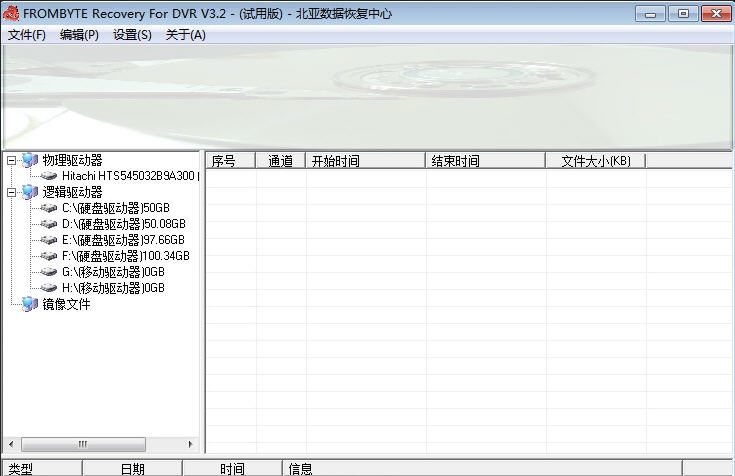This screenshot has height=476, width=735.
Task: Open the 文件(F) menu
Action: [27, 35]
